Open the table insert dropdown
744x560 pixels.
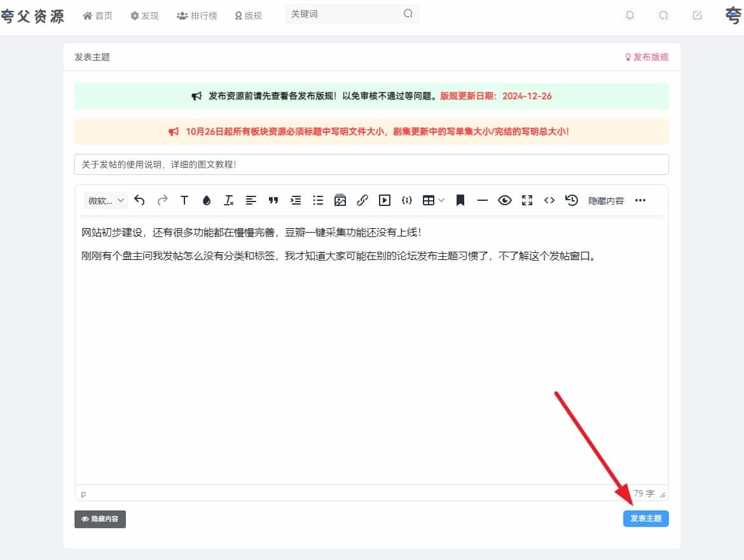point(433,200)
